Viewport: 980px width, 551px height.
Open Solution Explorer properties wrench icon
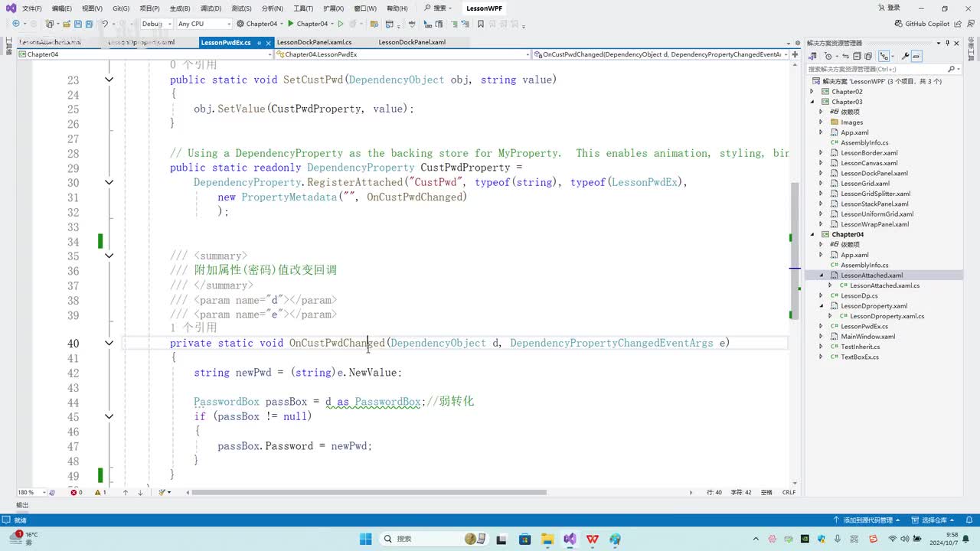coord(905,56)
